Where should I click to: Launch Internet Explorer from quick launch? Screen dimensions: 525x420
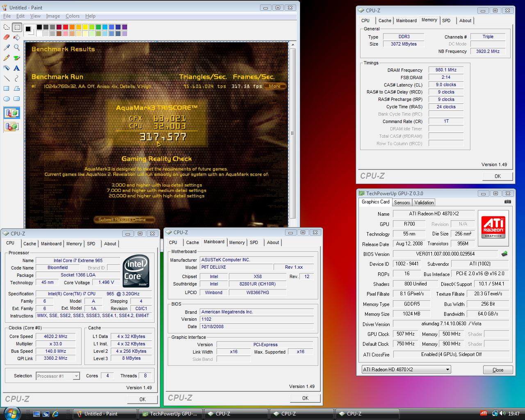(x=55, y=414)
